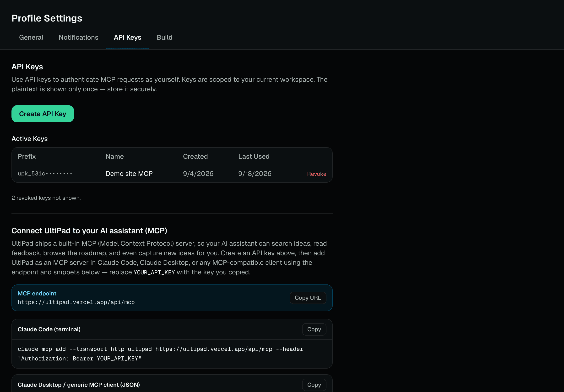564x392 pixels.
Task: Copy the Claude Code terminal command
Action: tap(314, 329)
